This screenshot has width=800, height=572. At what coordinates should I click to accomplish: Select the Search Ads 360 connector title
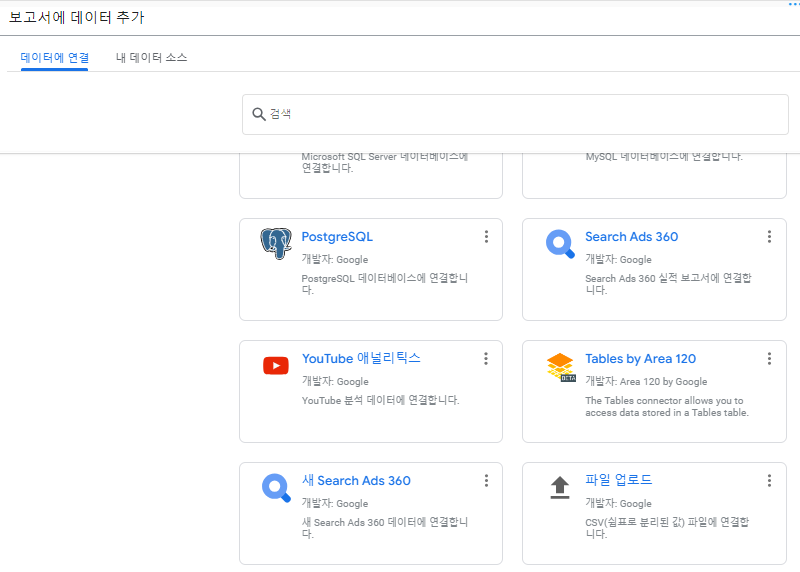pos(632,237)
